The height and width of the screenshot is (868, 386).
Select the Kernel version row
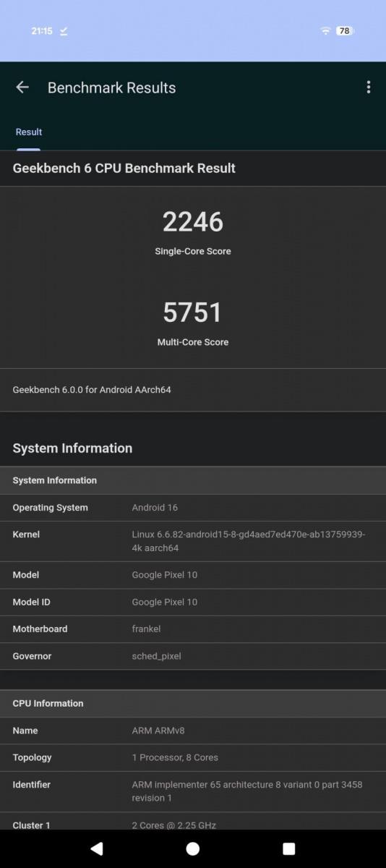[x=193, y=541]
